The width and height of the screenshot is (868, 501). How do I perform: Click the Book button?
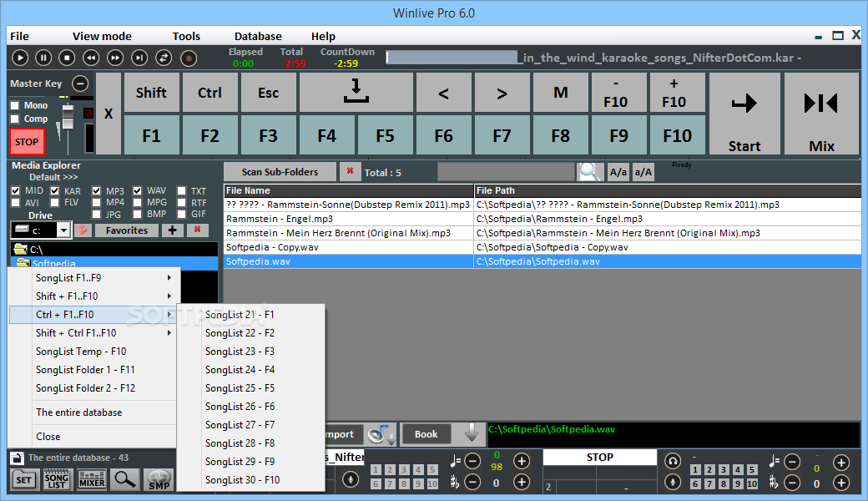click(x=426, y=434)
